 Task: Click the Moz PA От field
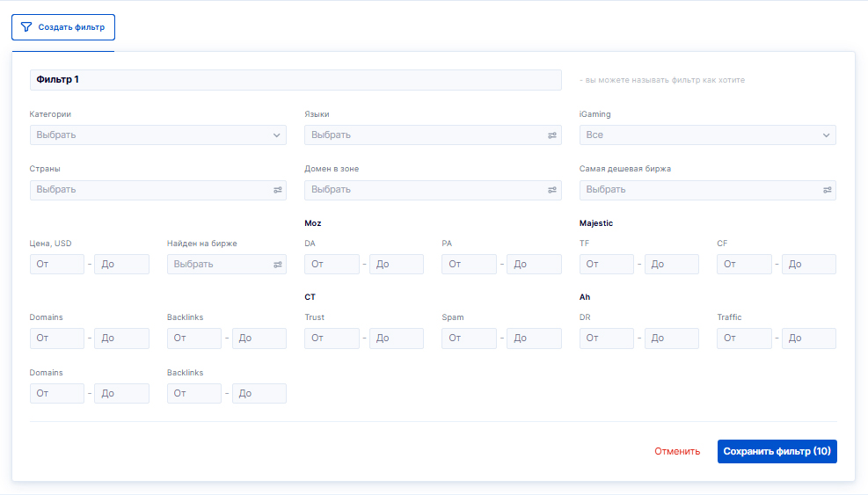pyautogui.click(x=469, y=264)
